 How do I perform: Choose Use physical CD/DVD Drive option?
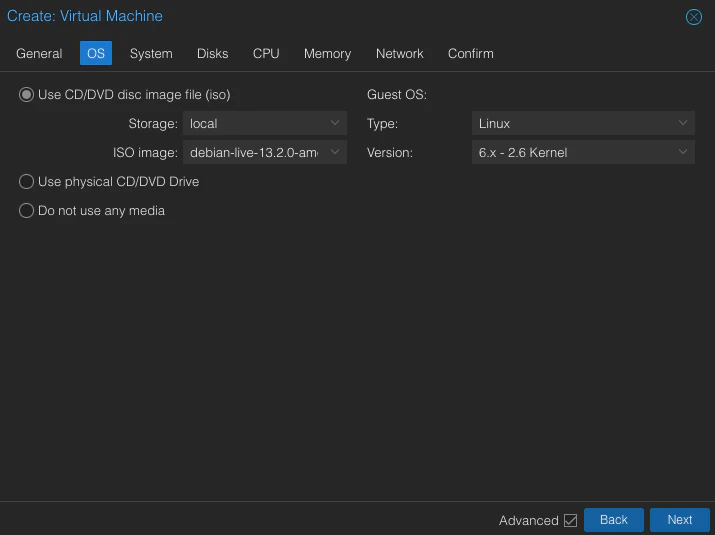26,182
